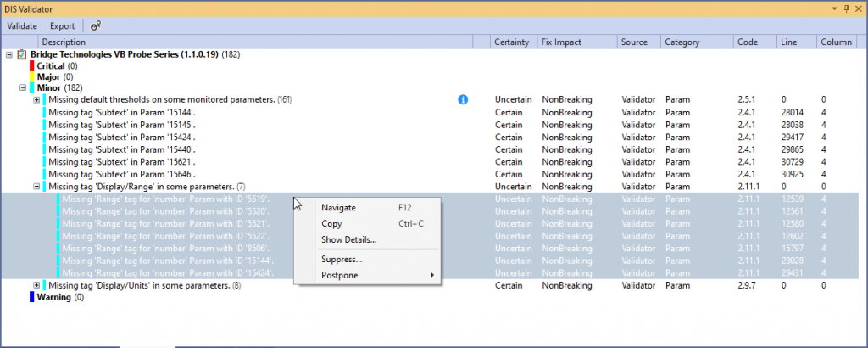The height and width of the screenshot is (348, 868).
Task: Select Missing 'Range' tag Param ID '5520' row
Action: [x=430, y=211]
